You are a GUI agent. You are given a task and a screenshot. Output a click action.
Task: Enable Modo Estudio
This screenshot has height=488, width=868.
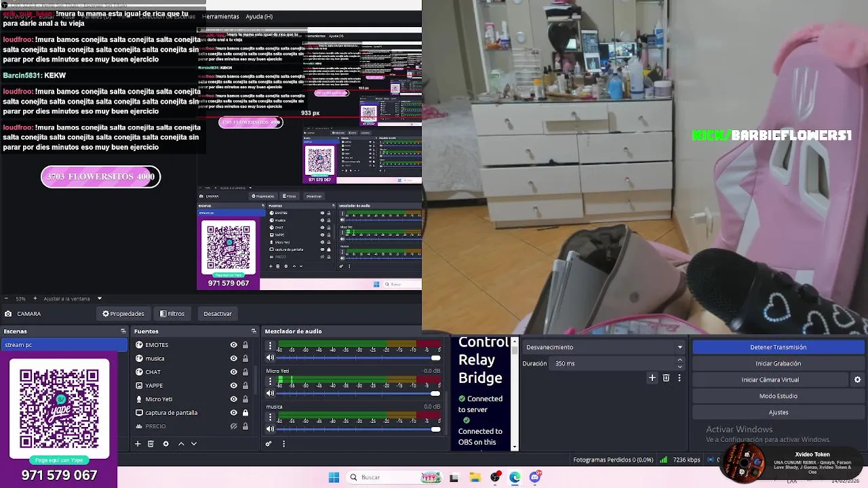778,396
